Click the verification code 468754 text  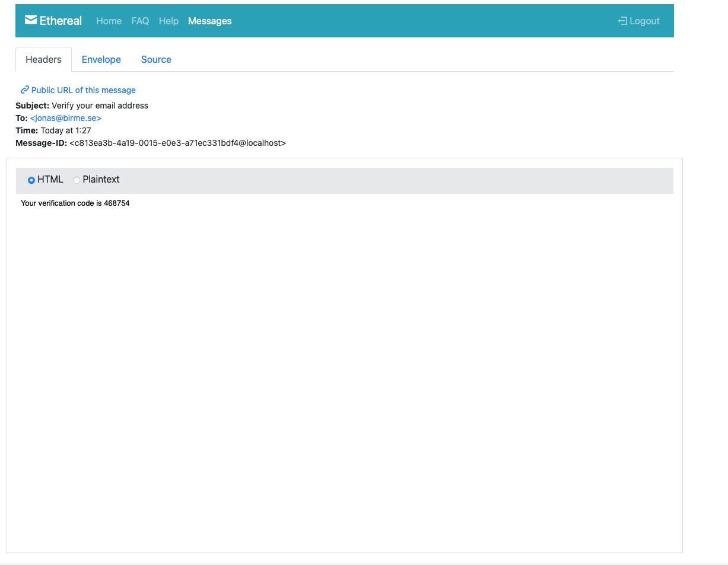pos(116,203)
